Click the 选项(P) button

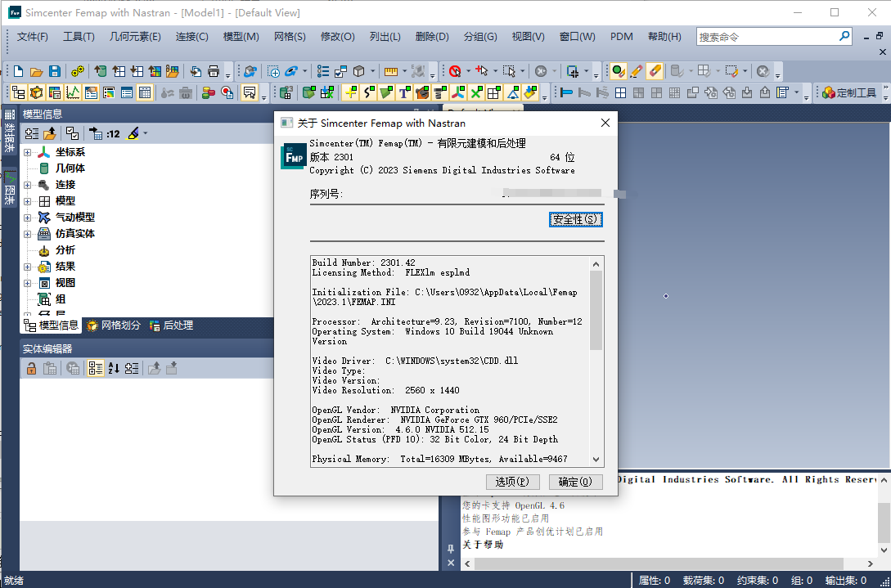[513, 482]
